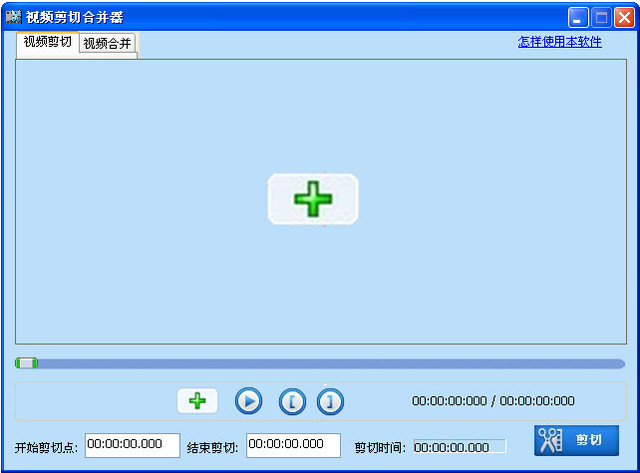Minimize the 视频剪切合并器 window
This screenshot has width=640, height=473.
click(x=578, y=18)
